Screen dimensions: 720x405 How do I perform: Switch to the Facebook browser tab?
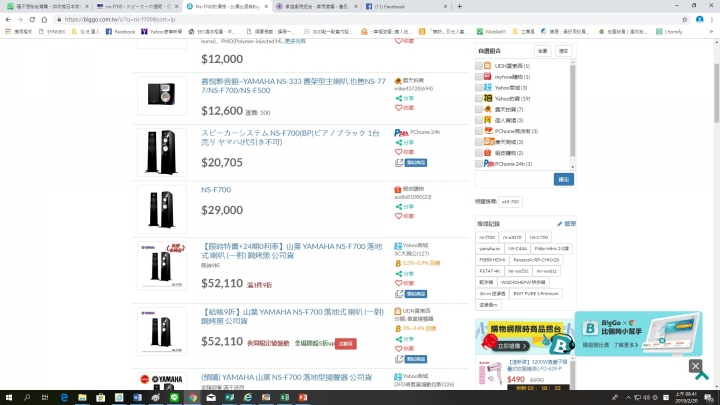[406, 6]
